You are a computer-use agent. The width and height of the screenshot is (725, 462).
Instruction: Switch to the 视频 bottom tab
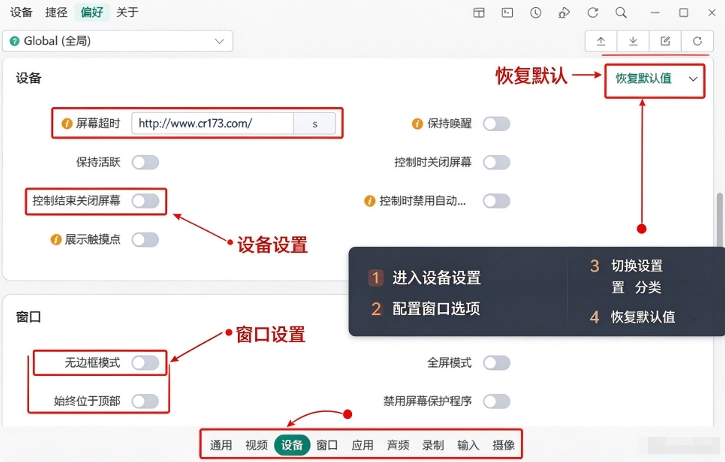coord(257,445)
